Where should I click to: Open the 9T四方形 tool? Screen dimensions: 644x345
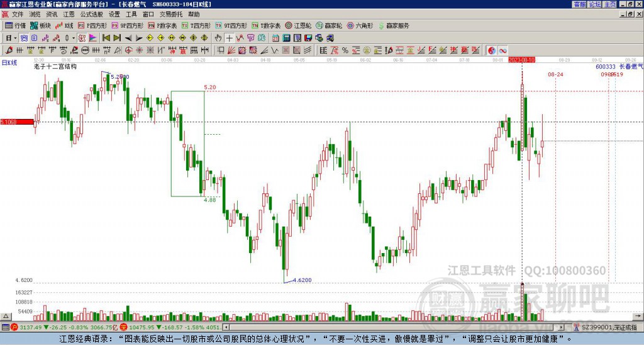click(231, 25)
